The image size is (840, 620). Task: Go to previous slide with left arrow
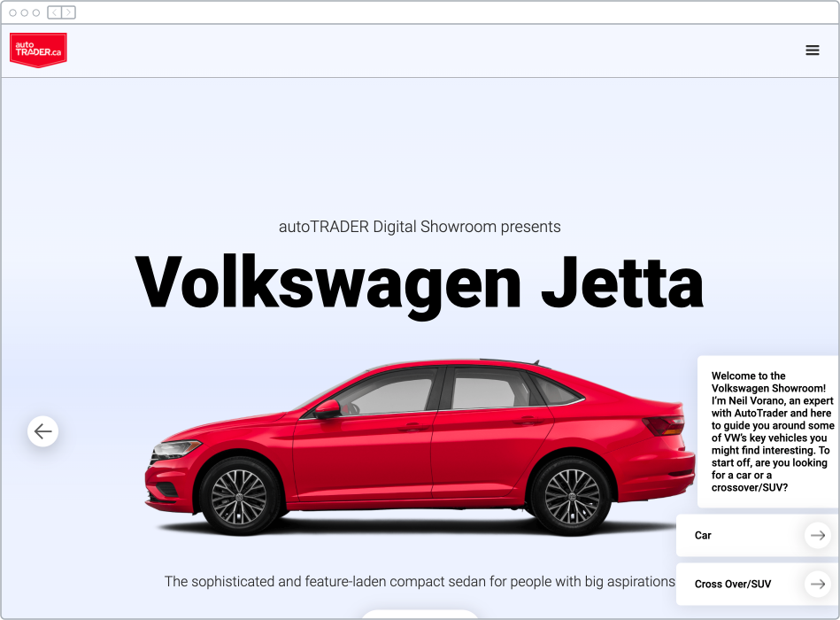(x=42, y=430)
